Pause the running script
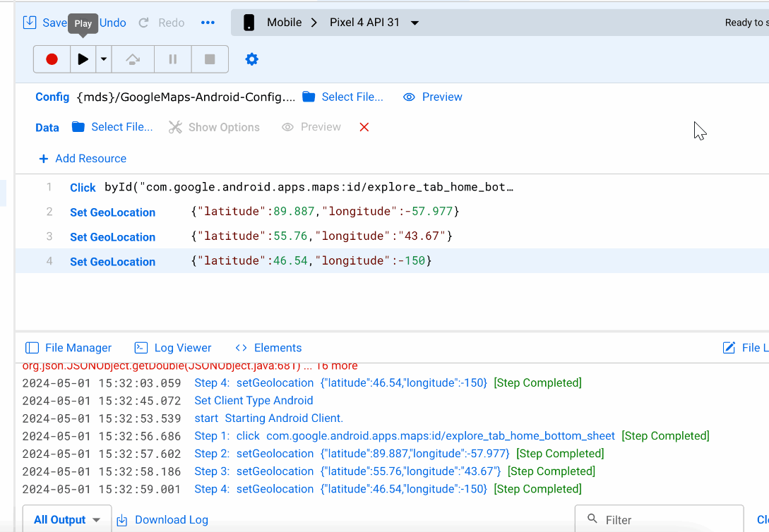Image resolution: width=769 pixels, height=532 pixels. coord(172,59)
